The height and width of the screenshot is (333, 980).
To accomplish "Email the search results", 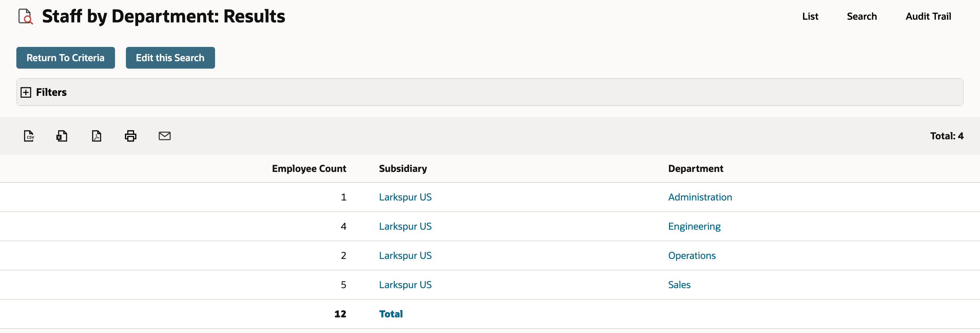I will click(x=164, y=136).
